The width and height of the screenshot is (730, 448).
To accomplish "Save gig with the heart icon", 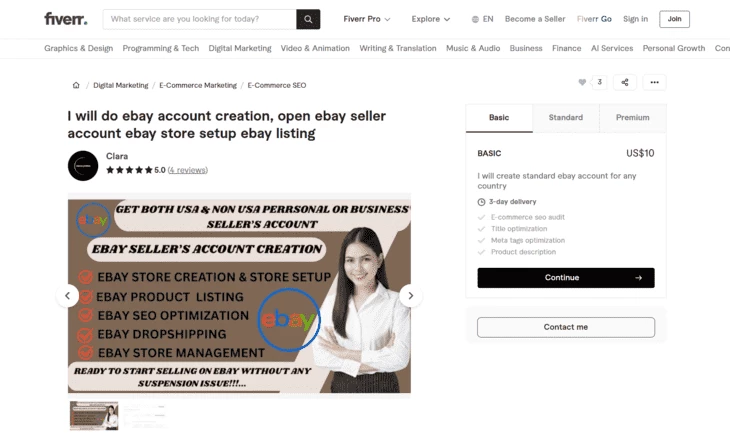I will click(x=582, y=82).
